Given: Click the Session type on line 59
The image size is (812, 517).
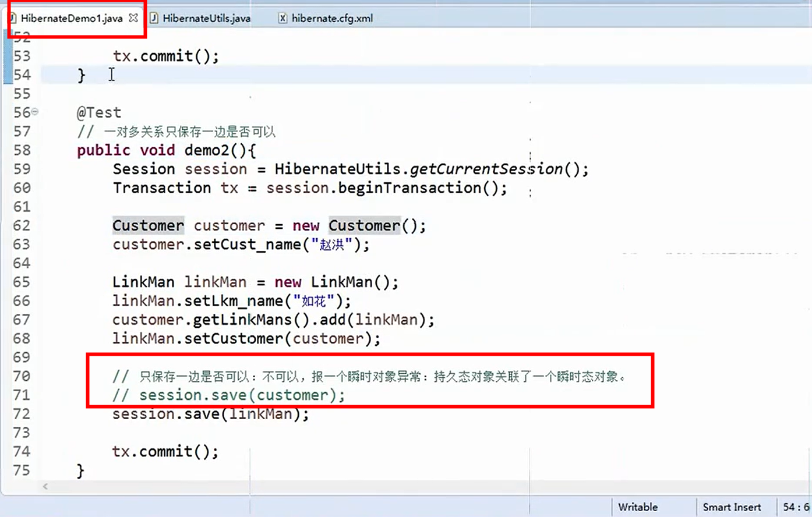Looking at the screenshot, I should 144,169.
